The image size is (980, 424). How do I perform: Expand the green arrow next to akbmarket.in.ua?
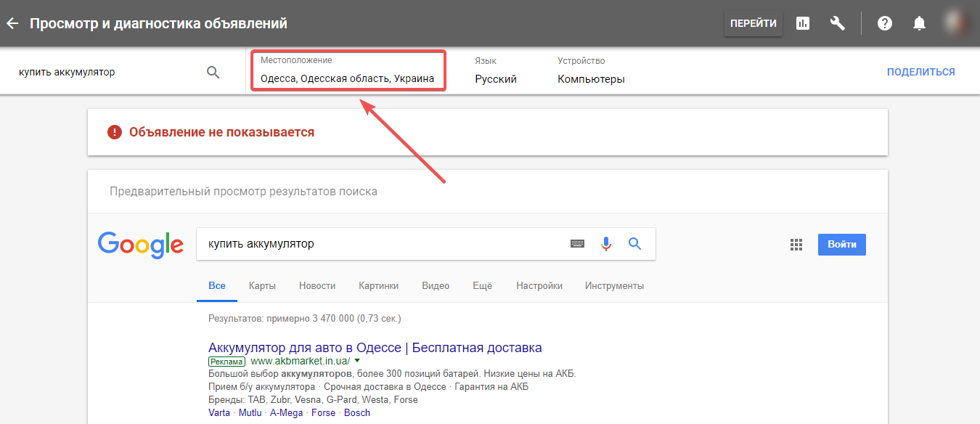coord(357,361)
